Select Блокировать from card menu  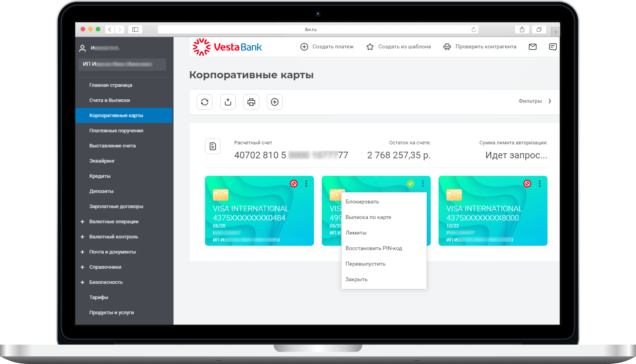pyautogui.click(x=384, y=202)
